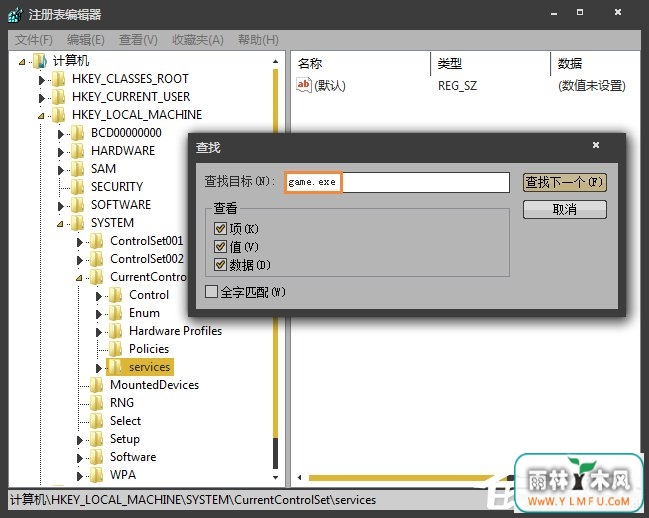Click the Registry Editor app icon in title bar
Viewport: 649px width, 518px height.
15,15
